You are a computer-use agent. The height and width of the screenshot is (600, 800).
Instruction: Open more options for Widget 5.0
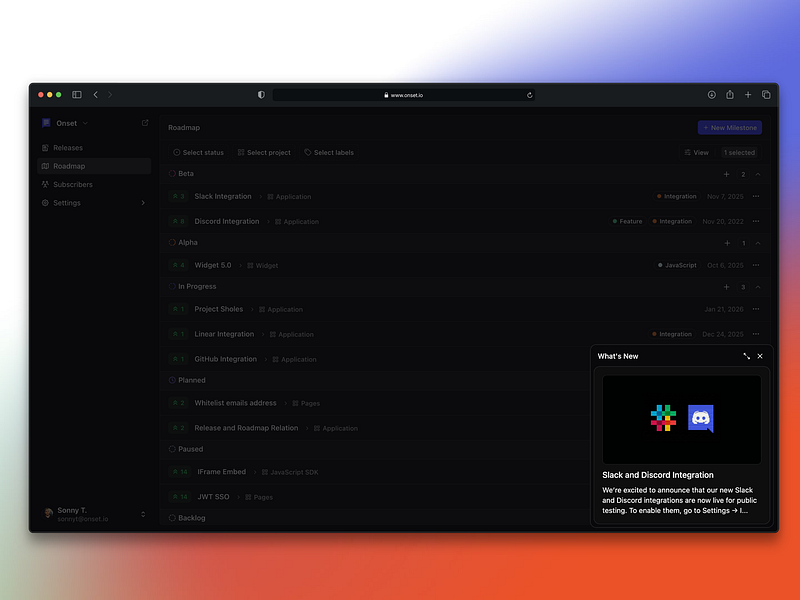[x=756, y=265]
